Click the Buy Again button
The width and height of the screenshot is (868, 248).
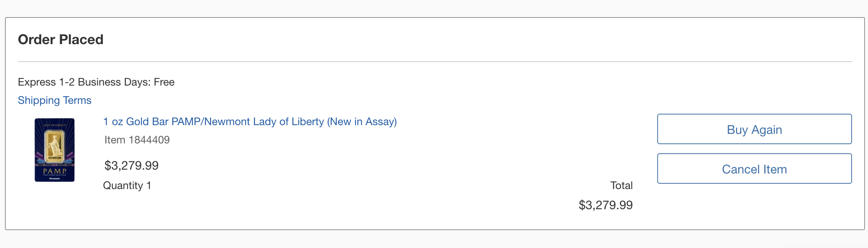coord(754,129)
